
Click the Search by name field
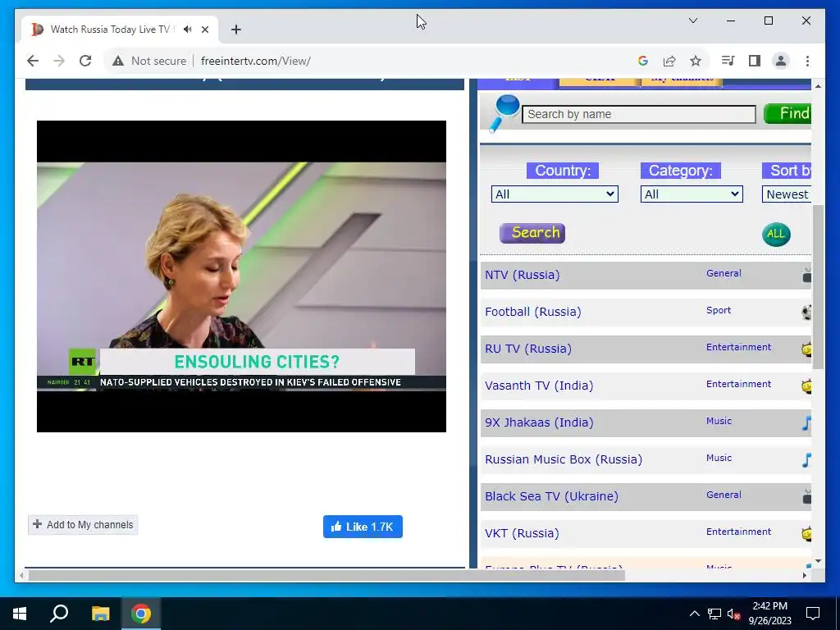tap(638, 114)
